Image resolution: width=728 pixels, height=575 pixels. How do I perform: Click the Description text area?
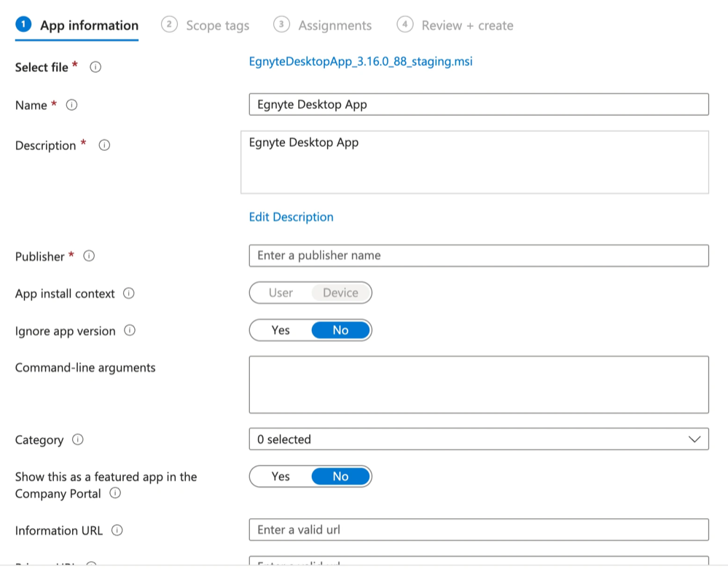(474, 162)
